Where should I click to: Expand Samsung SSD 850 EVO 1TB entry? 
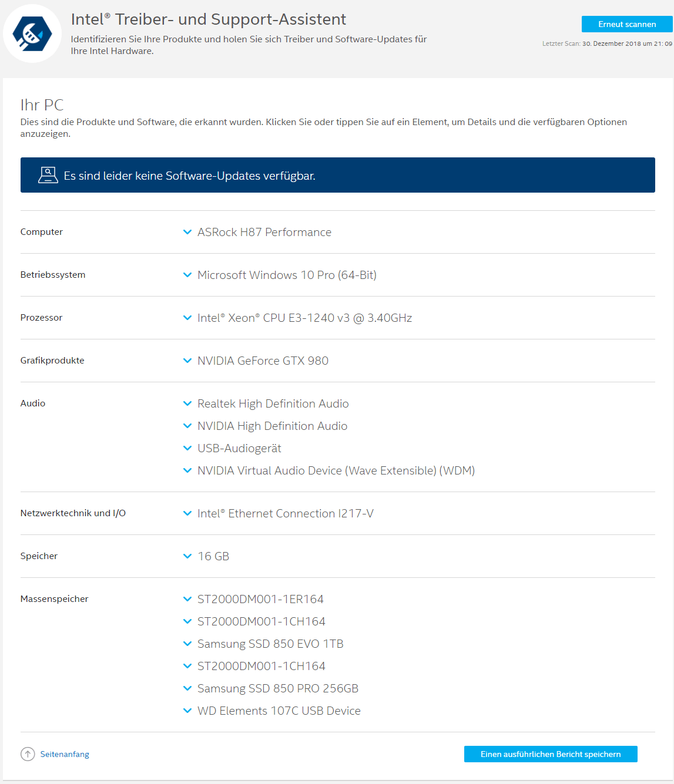pos(263,644)
